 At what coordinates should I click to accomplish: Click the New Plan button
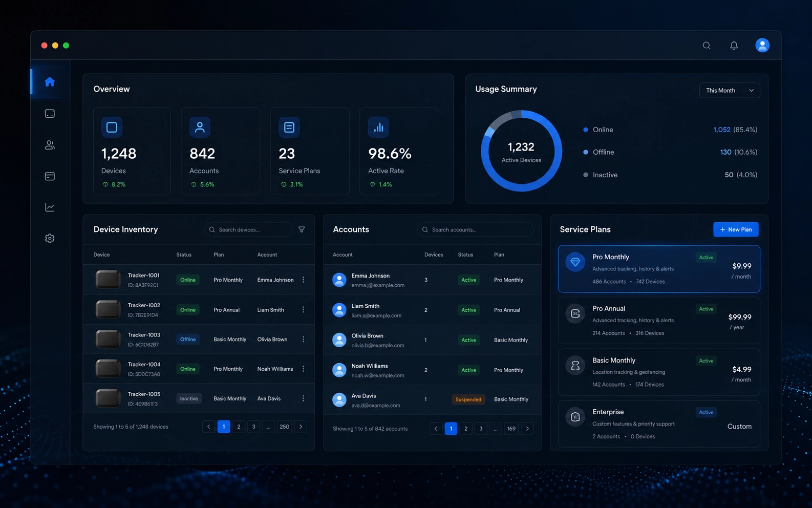click(x=736, y=229)
